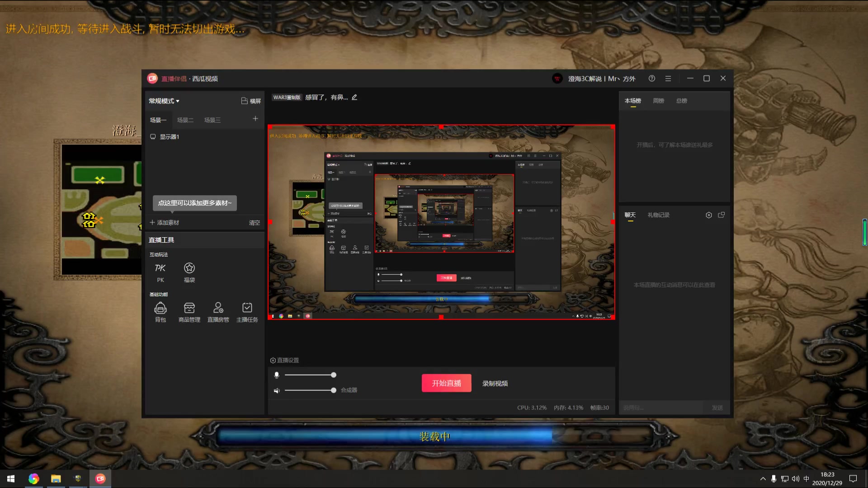The image size is (868, 488).
Task: Click 清空 to clear sources
Action: click(255, 223)
